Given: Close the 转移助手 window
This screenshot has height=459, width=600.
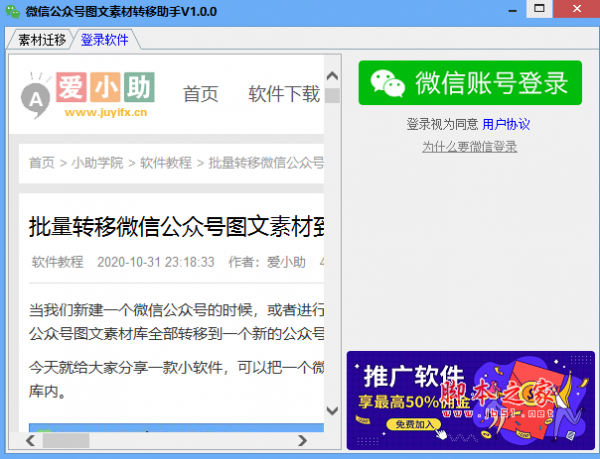Looking at the screenshot, I should pos(576,9).
